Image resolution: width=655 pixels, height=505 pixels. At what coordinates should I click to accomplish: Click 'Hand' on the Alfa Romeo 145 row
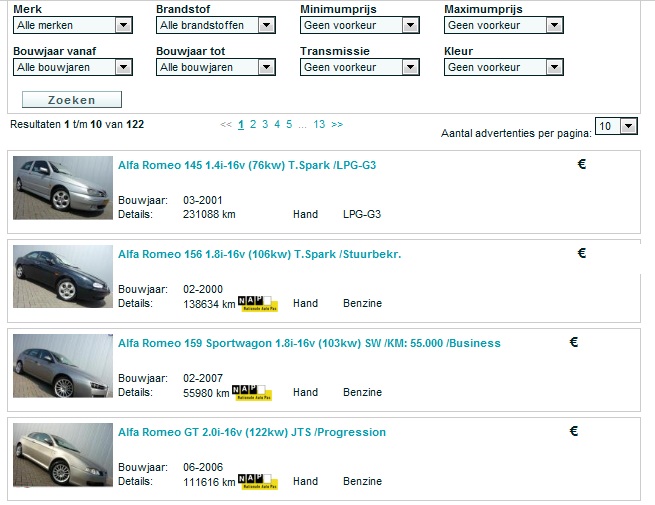(x=305, y=214)
